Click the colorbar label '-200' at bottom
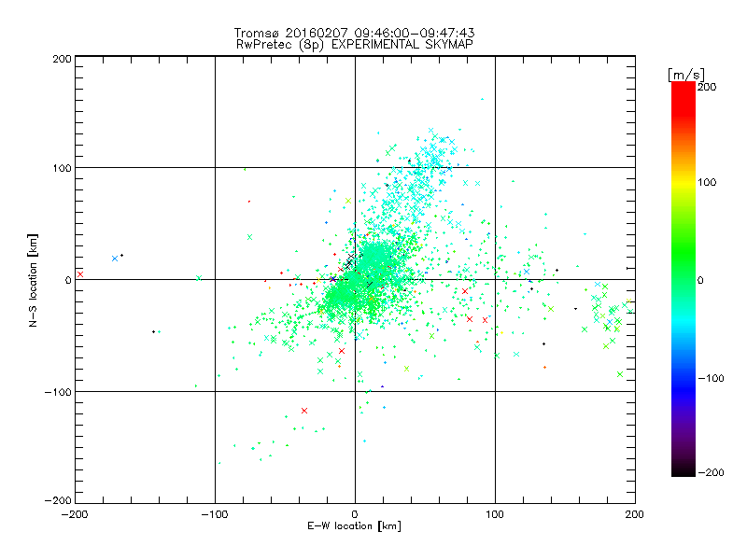This screenshot has width=747, height=560. tap(711, 472)
